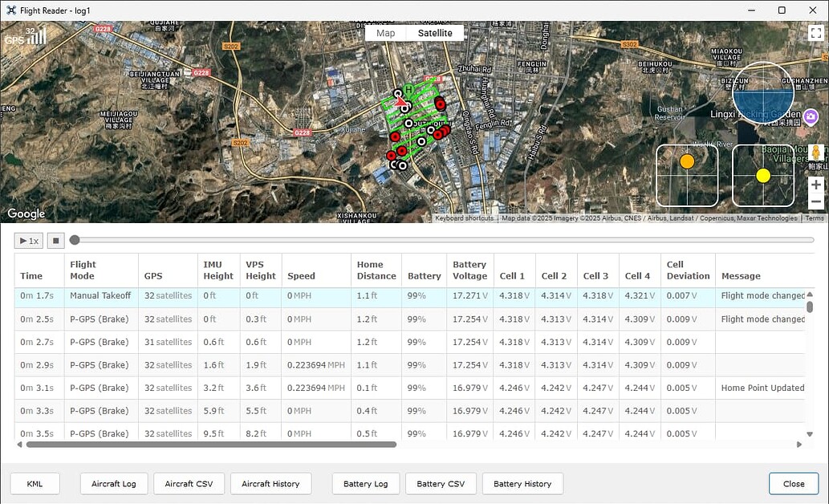
Task: Open Aircraft Log
Action: click(x=114, y=483)
